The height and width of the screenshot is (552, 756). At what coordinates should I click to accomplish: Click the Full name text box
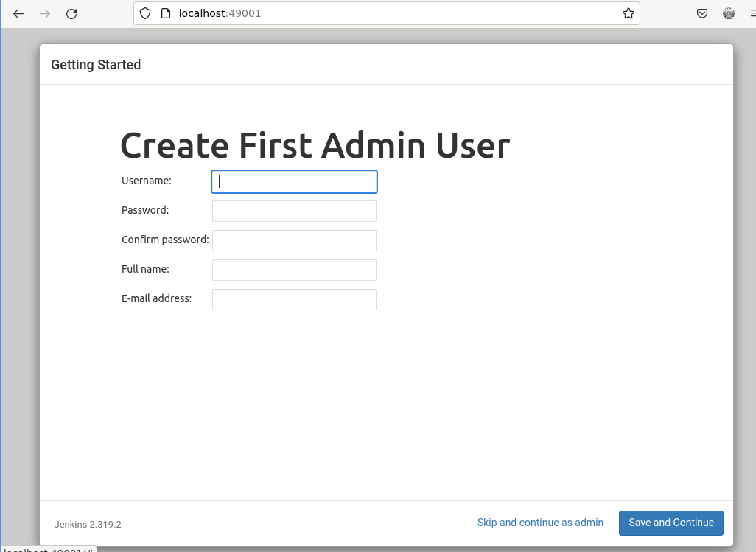point(294,270)
